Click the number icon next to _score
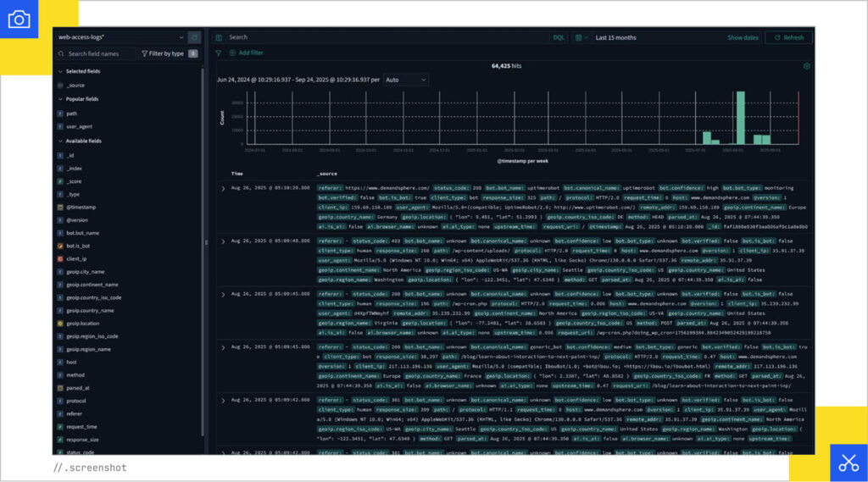868x482 pixels. point(60,181)
